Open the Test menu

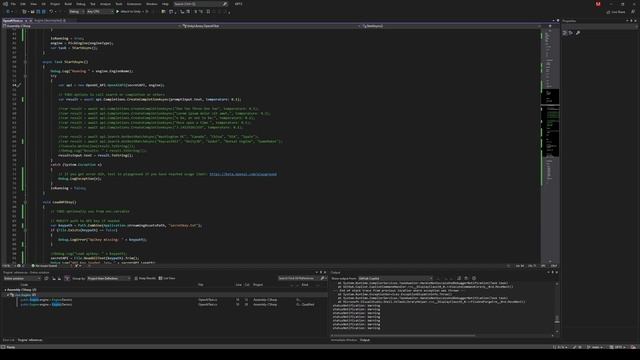pos(93,4)
